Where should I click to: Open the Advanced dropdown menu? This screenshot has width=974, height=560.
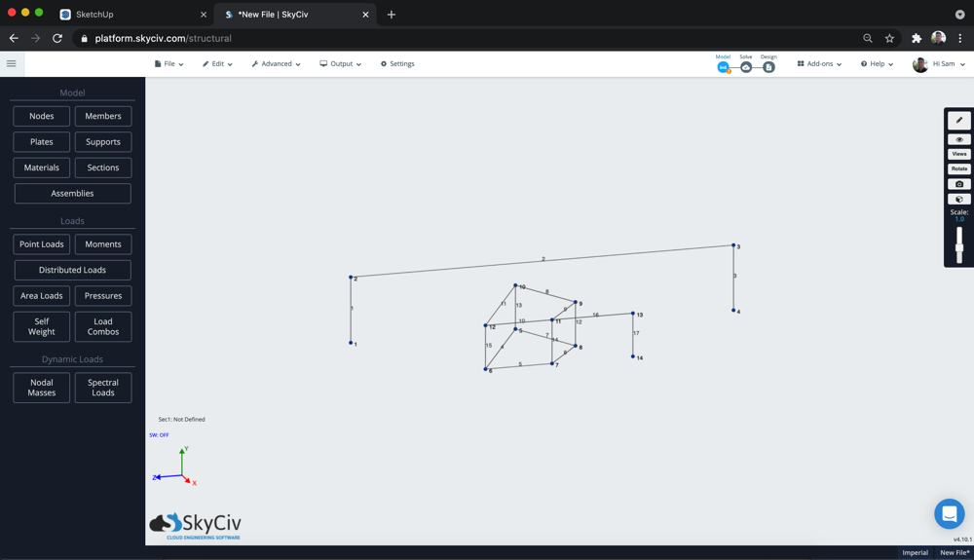click(x=276, y=64)
